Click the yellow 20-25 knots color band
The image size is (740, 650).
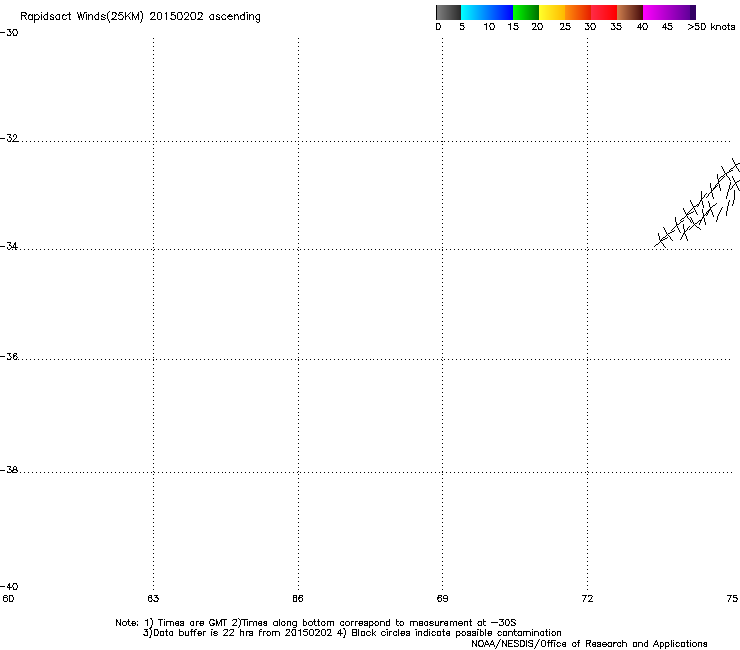coord(552,12)
